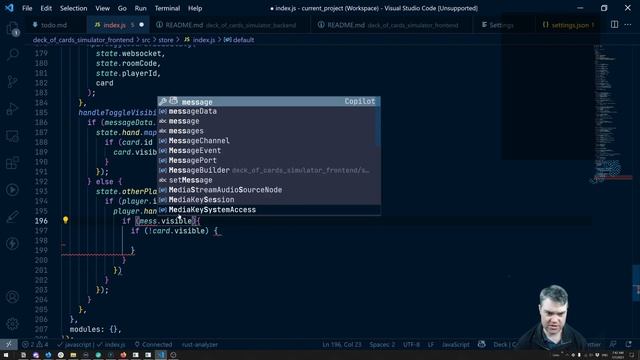Screen dimensions: 640x360
Task: Change file encoding UTF-8
Action: (411, 344)
